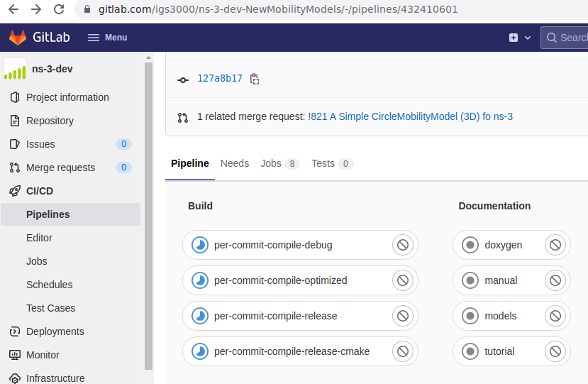Cancel the doxygen documentation job
The width and height of the screenshot is (588, 384).
tap(555, 245)
